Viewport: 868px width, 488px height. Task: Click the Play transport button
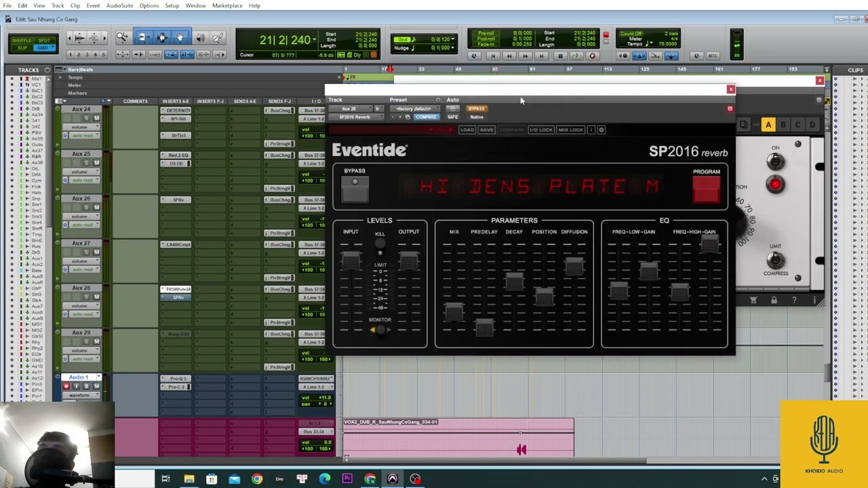(576, 56)
